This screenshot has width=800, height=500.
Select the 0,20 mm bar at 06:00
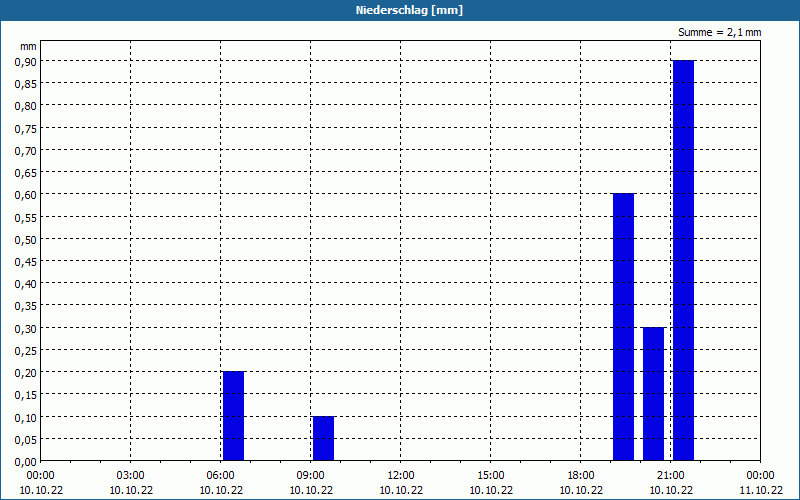233,416
